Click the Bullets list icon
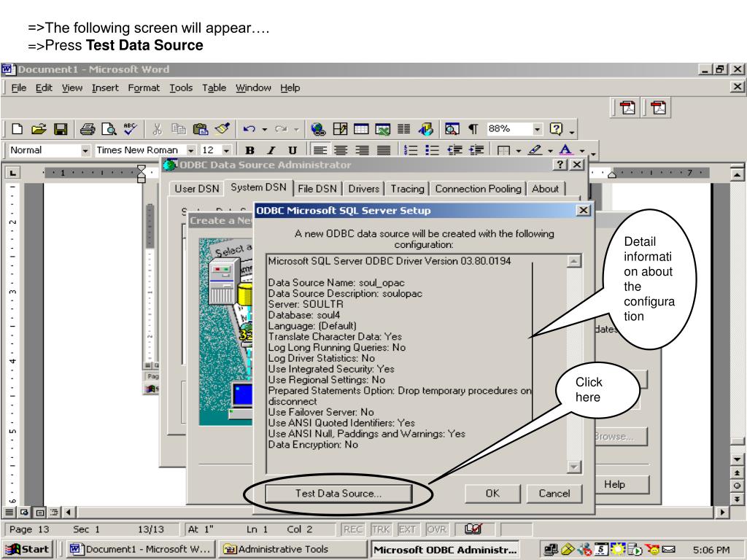The width and height of the screenshot is (747, 560). 432,150
